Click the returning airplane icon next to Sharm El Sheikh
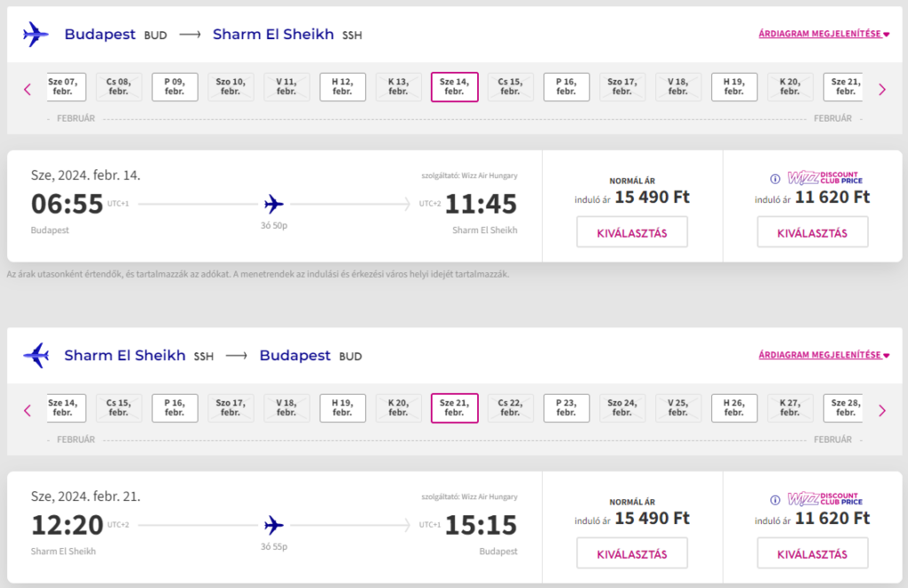This screenshot has height=588, width=908. pyautogui.click(x=35, y=355)
